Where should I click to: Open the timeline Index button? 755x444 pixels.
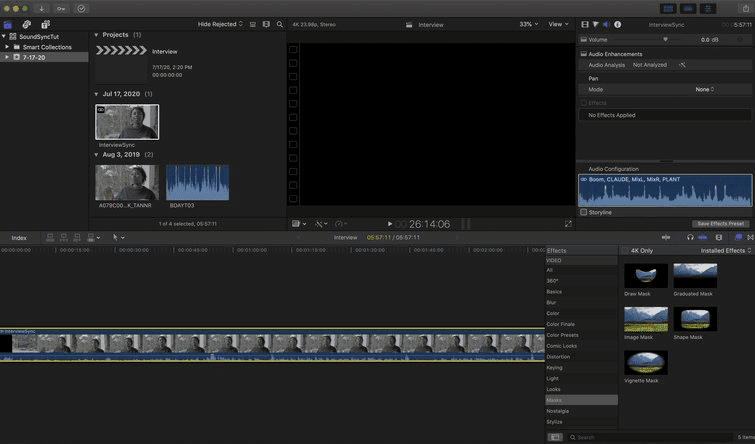[19, 237]
